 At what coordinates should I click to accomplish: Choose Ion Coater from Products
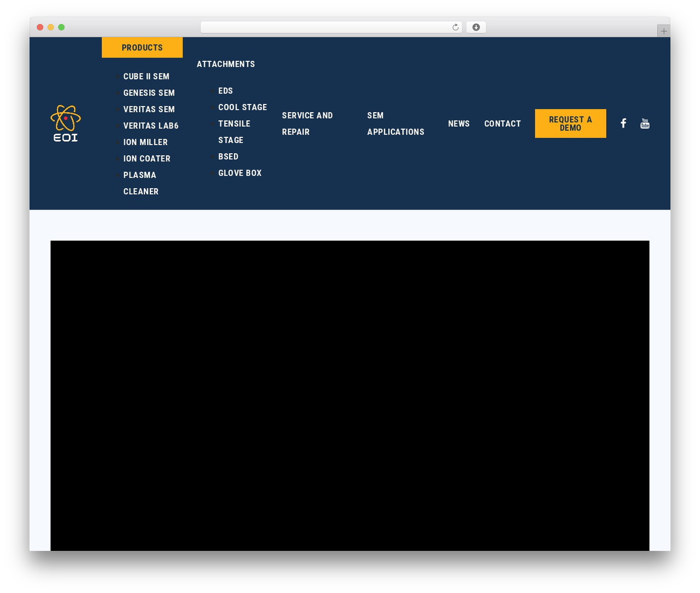pyautogui.click(x=147, y=159)
